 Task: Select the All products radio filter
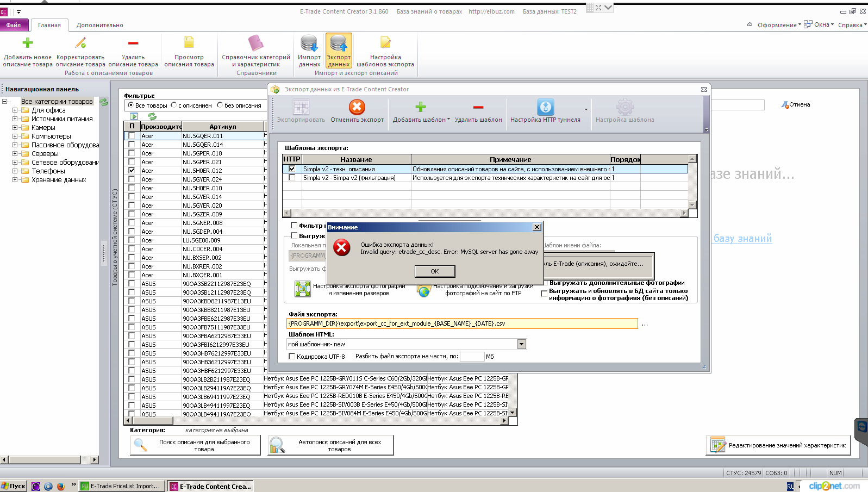click(130, 105)
